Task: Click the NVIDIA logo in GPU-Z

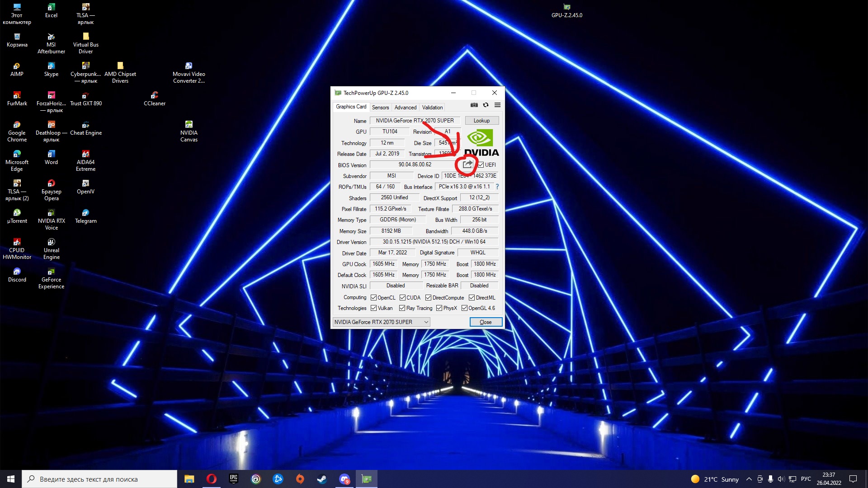Action: point(481,143)
